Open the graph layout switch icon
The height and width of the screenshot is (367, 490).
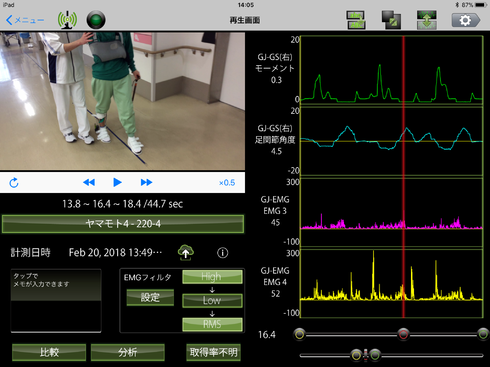356,20
